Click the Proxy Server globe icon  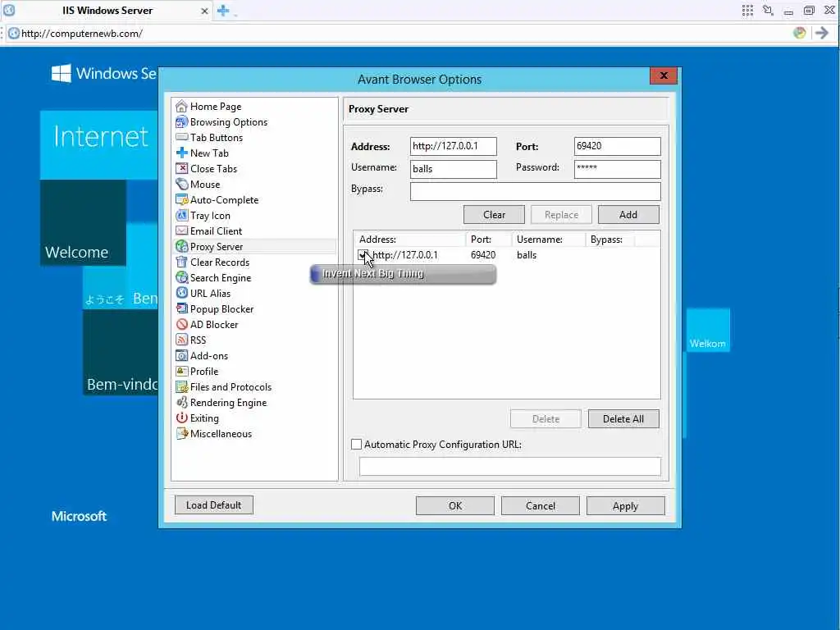click(x=181, y=246)
